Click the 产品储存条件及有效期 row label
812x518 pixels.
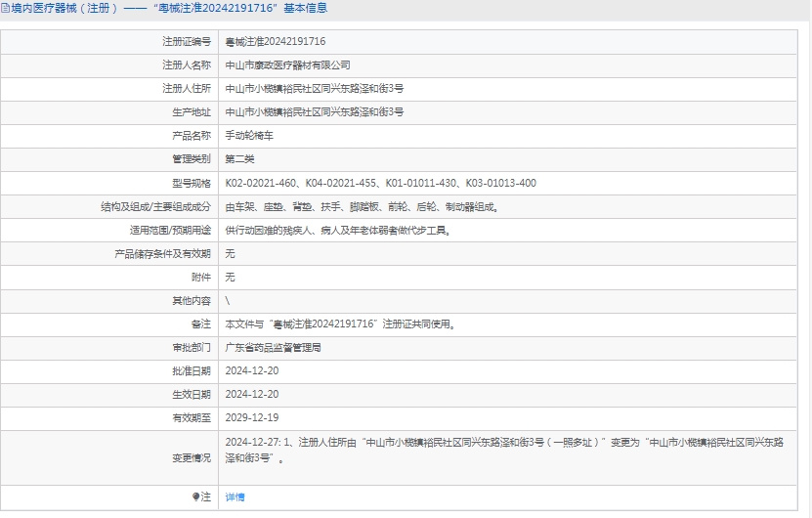tap(161, 254)
